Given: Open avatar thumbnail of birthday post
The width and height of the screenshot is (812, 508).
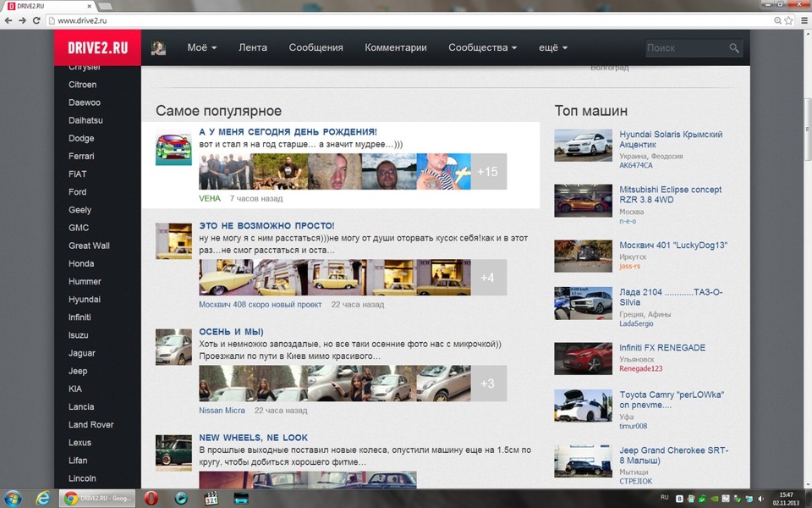Looking at the screenshot, I should 173,147.
